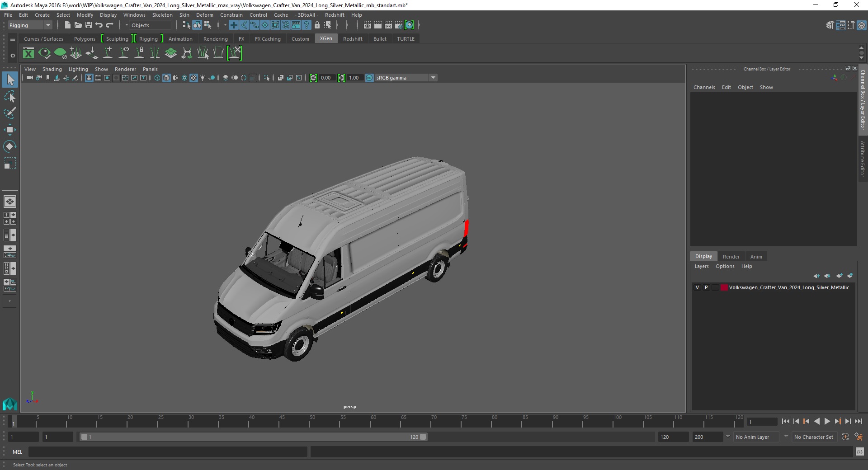The image size is (868, 470).
Task: Switch to single perspective view layout
Action: (x=10, y=202)
